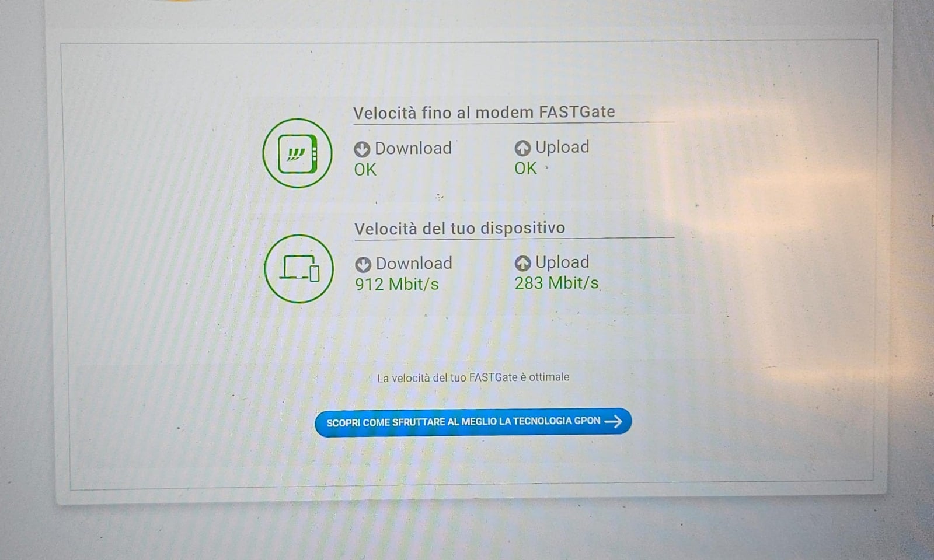Click the modem Download arrow icon
Viewport: 934px width, 560px height.
[x=362, y=149]
